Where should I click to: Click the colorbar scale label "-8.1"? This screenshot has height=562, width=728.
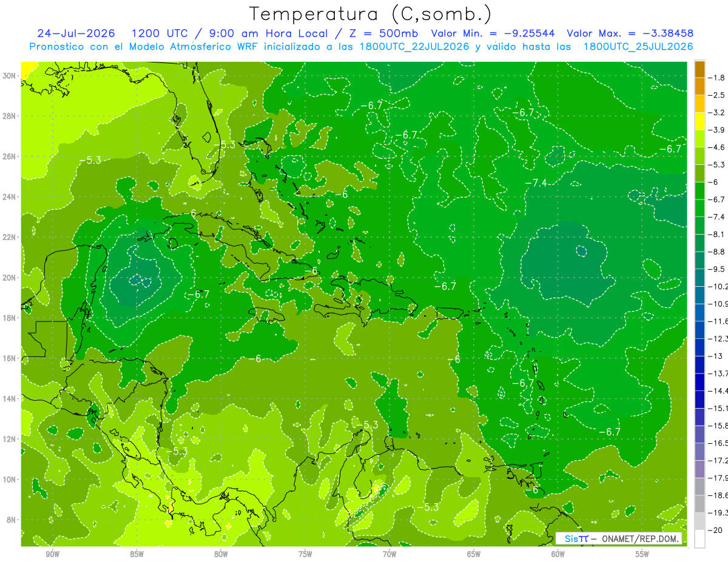coord(716,234)
